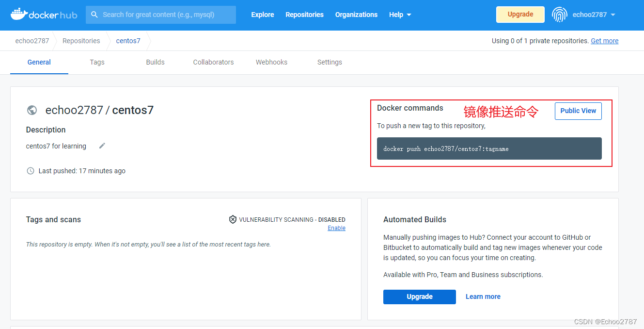Click Enable vulnerability scanning link
The height and width of the screenshot is (329, 644).
[x=336, y=228]
